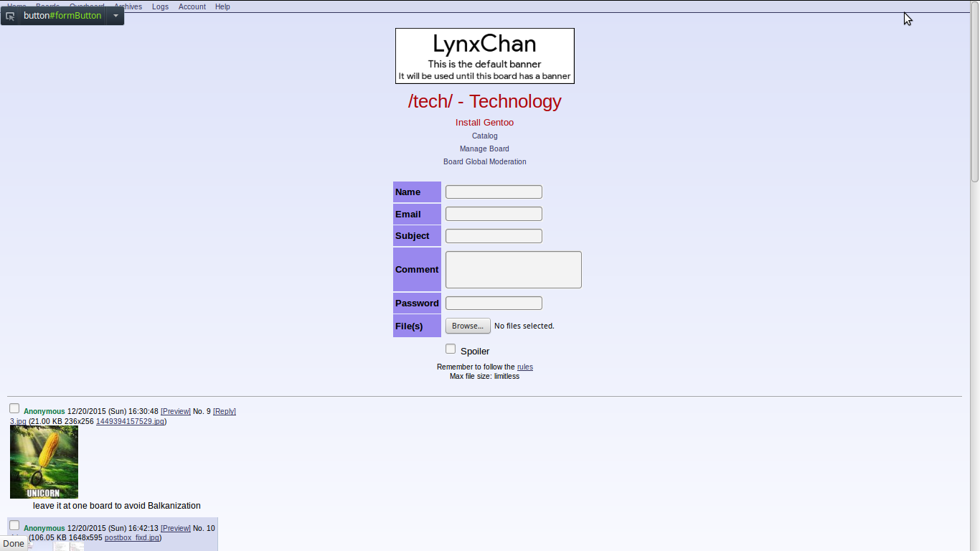This screenshot has height=551, width=980.
Task: Open the rules link
Action: point(525,367)
